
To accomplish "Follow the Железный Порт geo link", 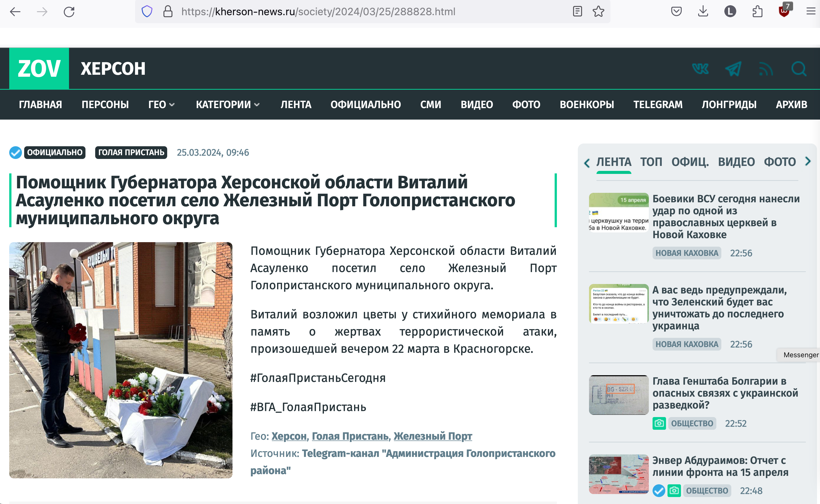I will point(433,436).
